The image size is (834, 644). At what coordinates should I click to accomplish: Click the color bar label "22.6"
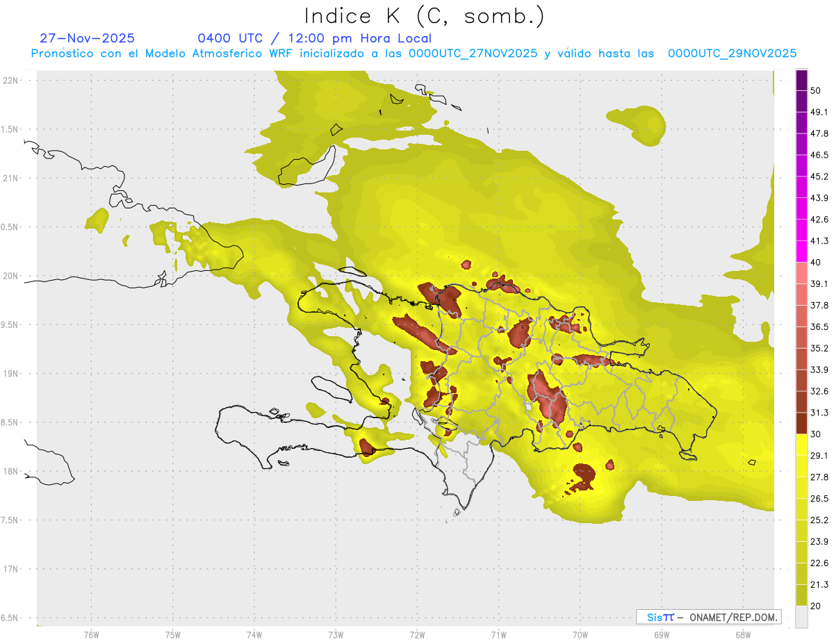point(819,563)
